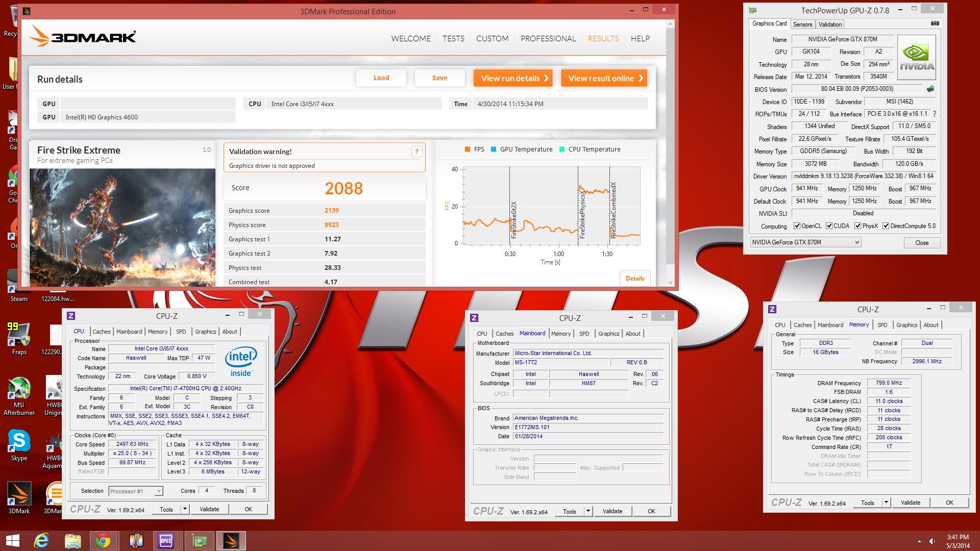The width and height of the screenshot is (980, 551).
Task: Open Fraps desktop shortcut
Action: pyautogui.click(x=19, y=338)
